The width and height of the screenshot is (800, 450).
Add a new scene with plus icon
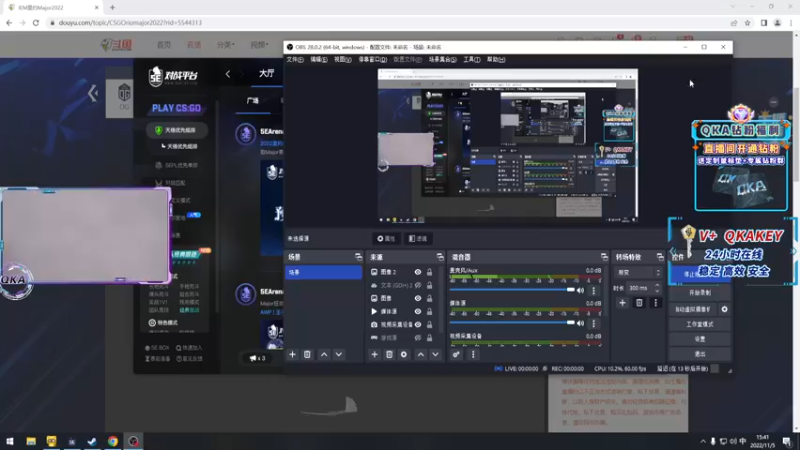coord(292,355)
